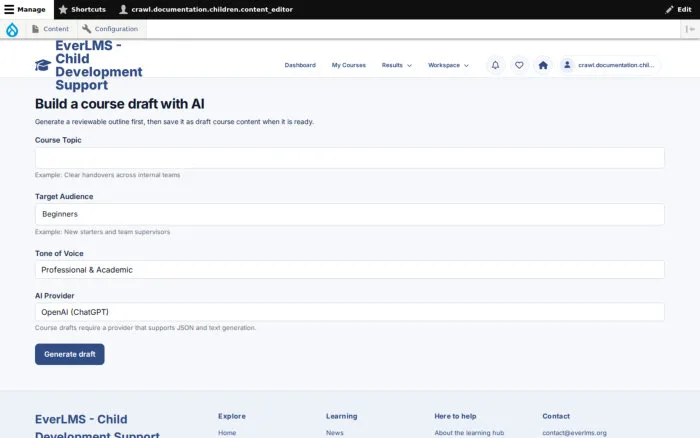Click the graduation cap site logo
Image resolution: width=700 pixels, height=438 pixels.
[x=43, y=65]
